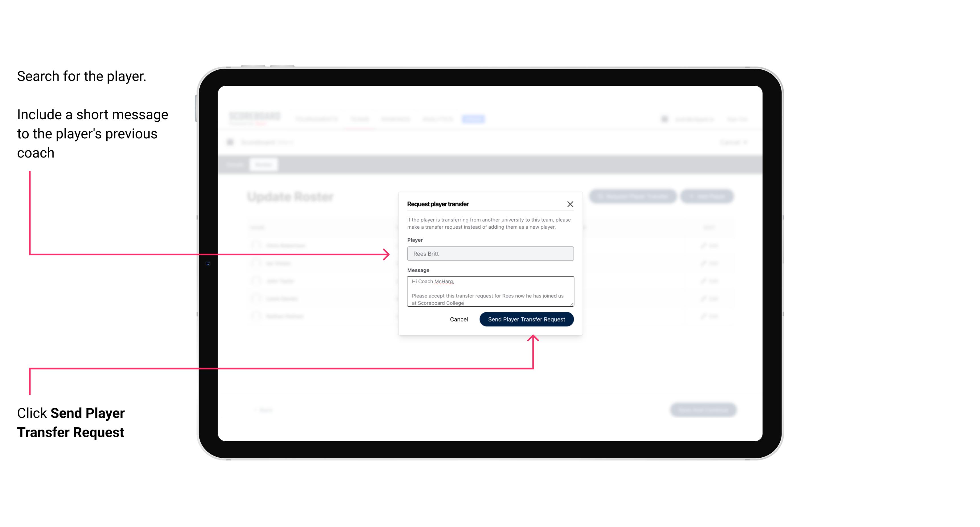The height and width of the screenshot is (527, 980).
Task: Click the settings gear icon top right
Action: 664,119
